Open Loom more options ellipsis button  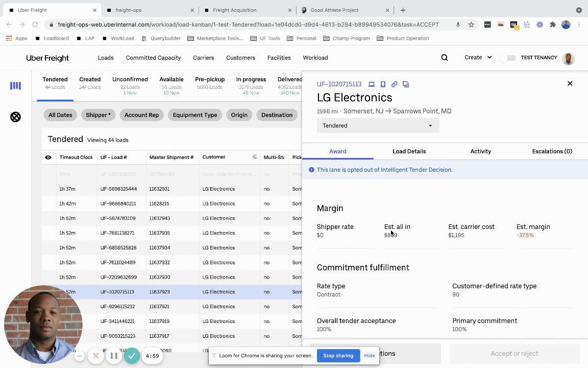click(x=79, y=356)
